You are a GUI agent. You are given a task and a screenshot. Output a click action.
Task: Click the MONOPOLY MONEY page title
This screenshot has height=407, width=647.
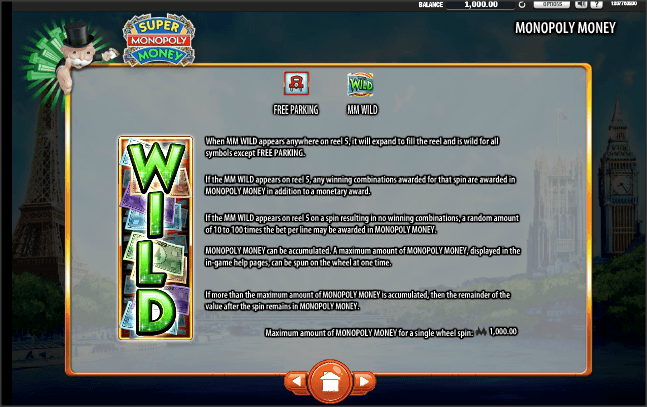[x=565, y=28]
